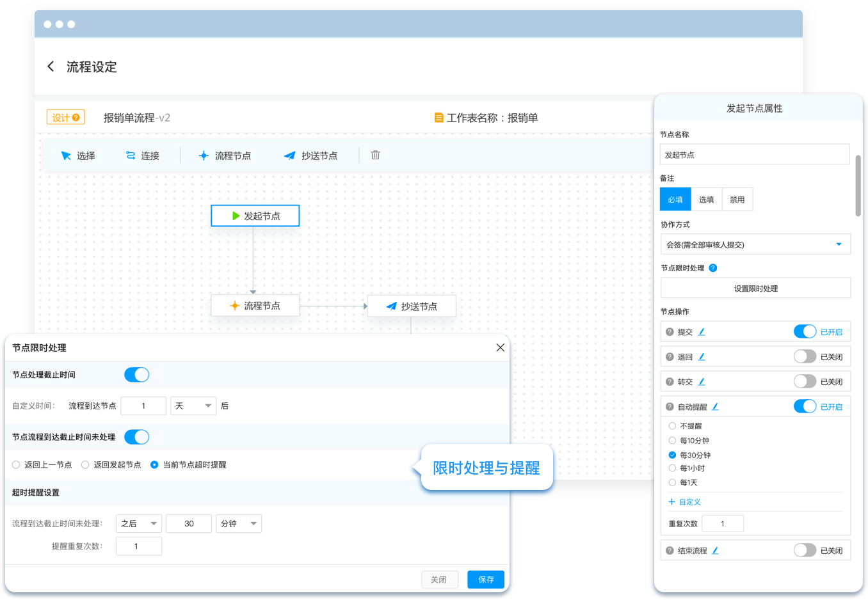The image size is (868, 600).
Task: Open the 协作方式 dropdown
Action: tap(755, 244)
